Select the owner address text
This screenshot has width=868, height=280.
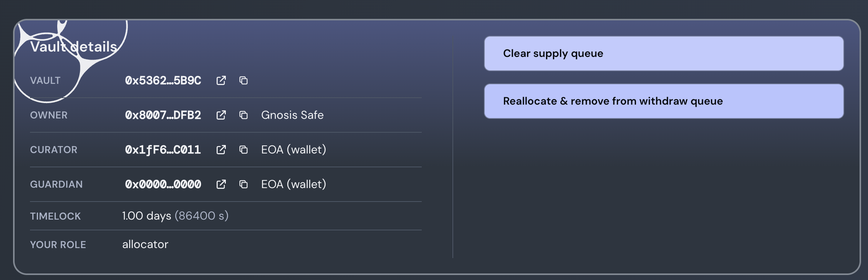163,115
